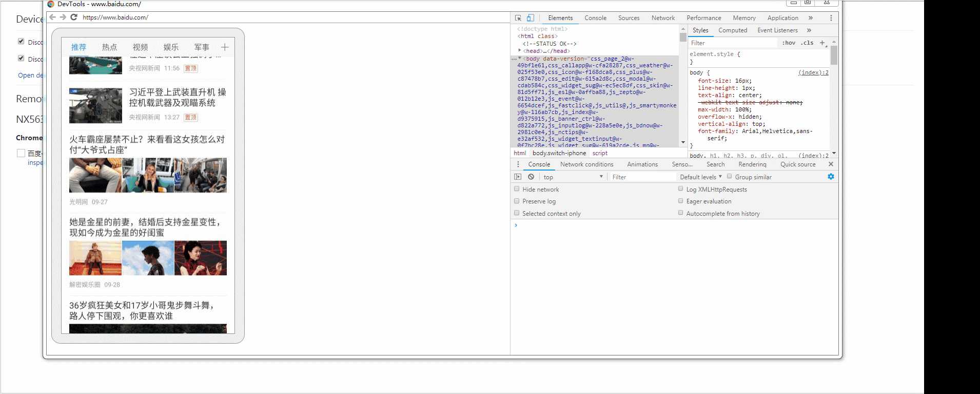Screen dimensions: 980x394
Task: Open the Animations drawer tab
Action: click(x=642, y=164)
